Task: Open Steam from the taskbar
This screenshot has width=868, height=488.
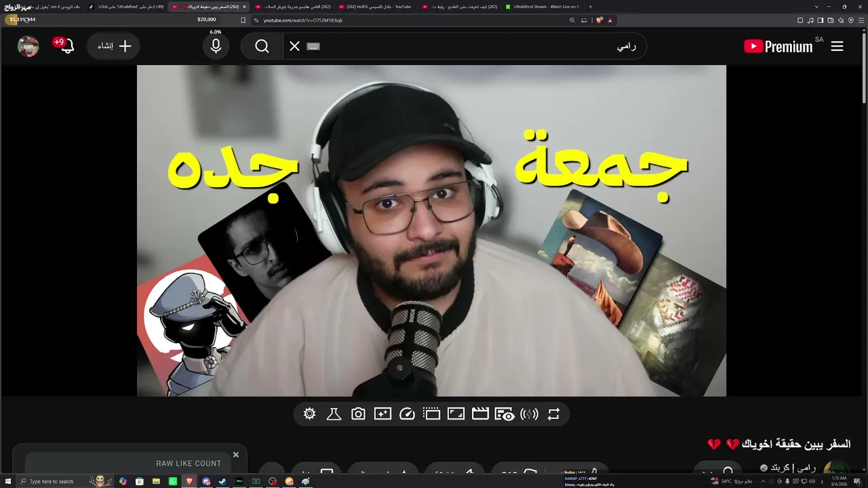Action: [x=222, y=481]
